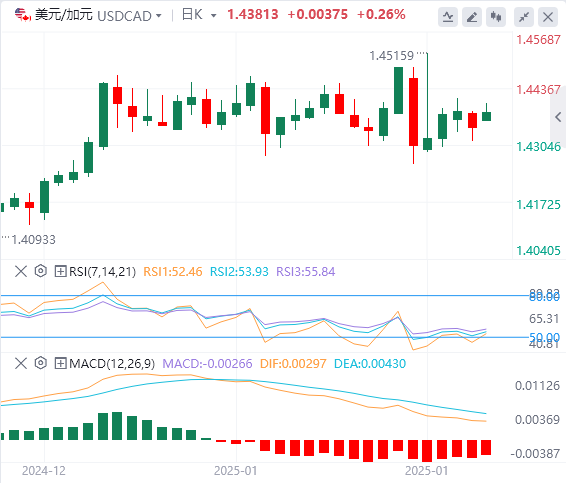
Task: Click the RSI axis value 65.31
Action: (544, 319)
